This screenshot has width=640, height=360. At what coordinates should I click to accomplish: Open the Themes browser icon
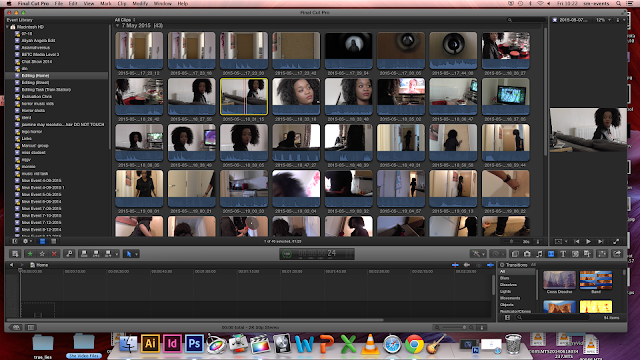pyautogui.click(x=587, y=254)
